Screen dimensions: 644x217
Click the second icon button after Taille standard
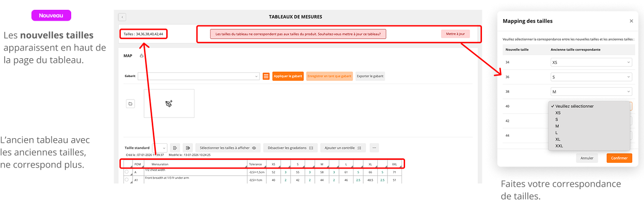[x=187, y=147]
